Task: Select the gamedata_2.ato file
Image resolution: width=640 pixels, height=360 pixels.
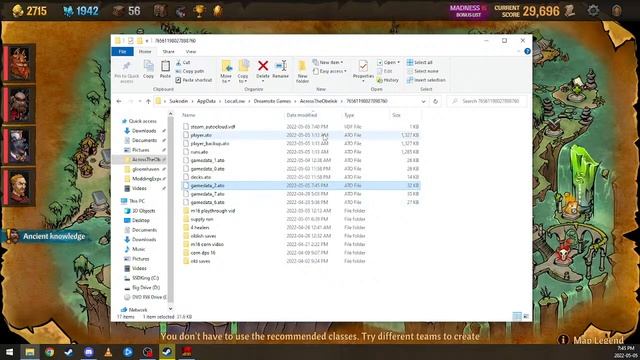Action: tap(207, 185)
